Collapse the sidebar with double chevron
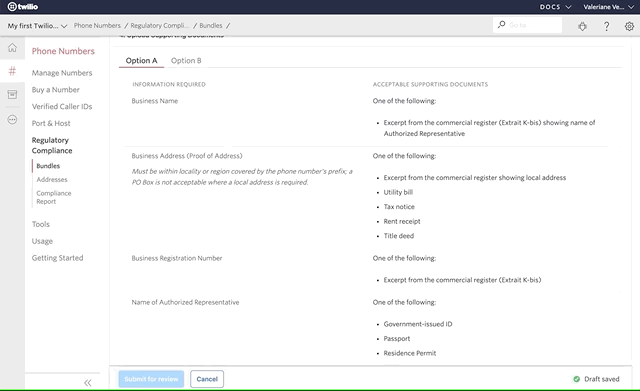The height and width of the screenshot is (391, 640). click(x=88, y=383)
